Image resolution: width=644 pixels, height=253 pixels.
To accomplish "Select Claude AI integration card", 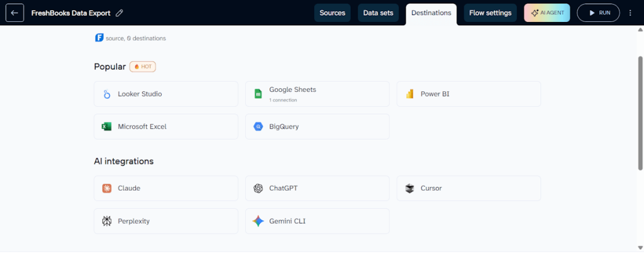I will click(166, 189).
